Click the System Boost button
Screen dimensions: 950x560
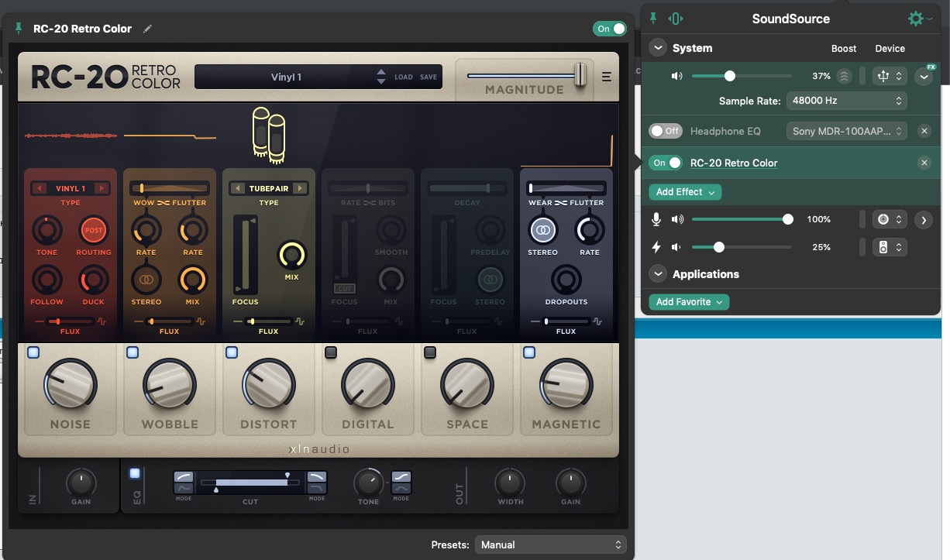pos(845,76)
